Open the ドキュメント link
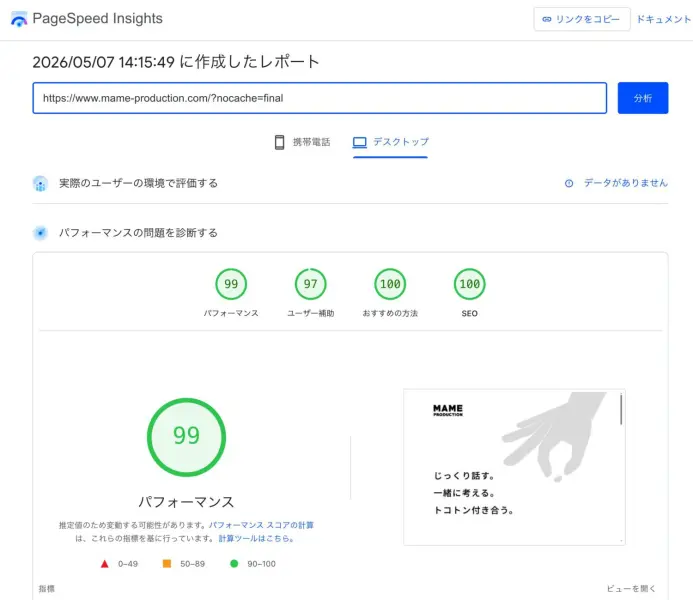 point(664,19)
